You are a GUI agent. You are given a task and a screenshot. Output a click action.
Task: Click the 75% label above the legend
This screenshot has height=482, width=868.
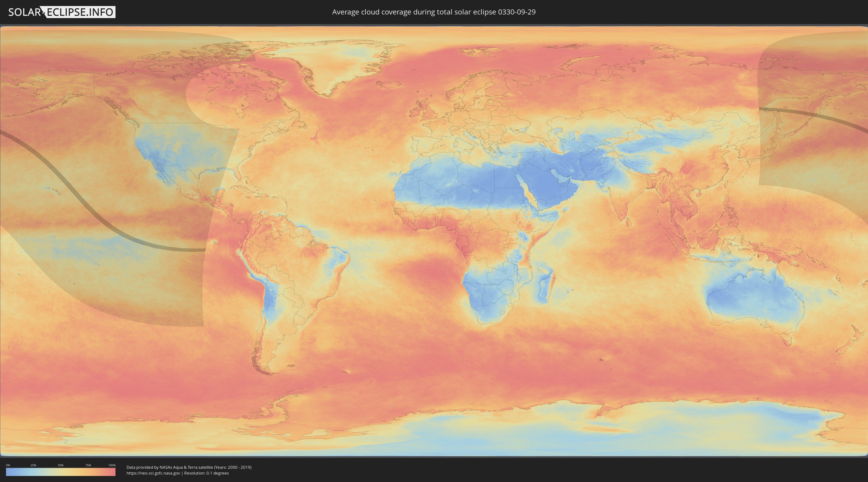[x=88, y=465]
